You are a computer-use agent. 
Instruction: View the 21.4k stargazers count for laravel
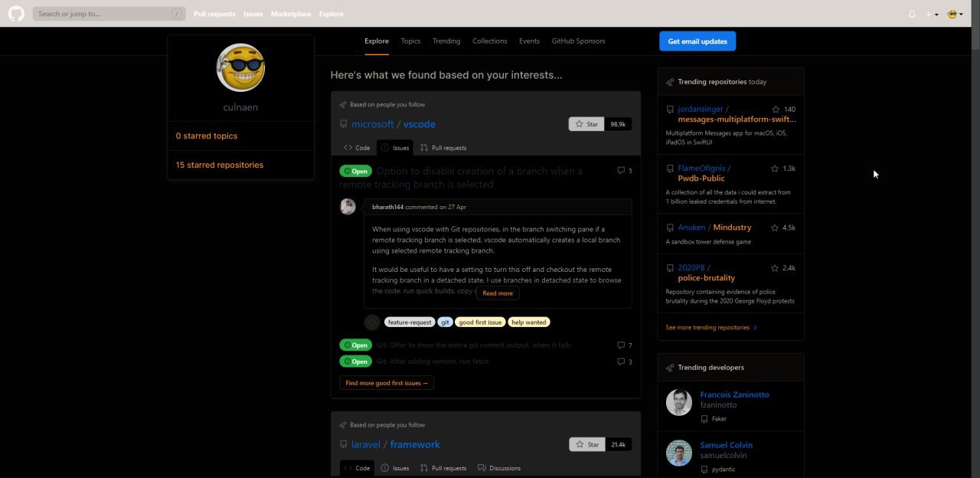618,444
